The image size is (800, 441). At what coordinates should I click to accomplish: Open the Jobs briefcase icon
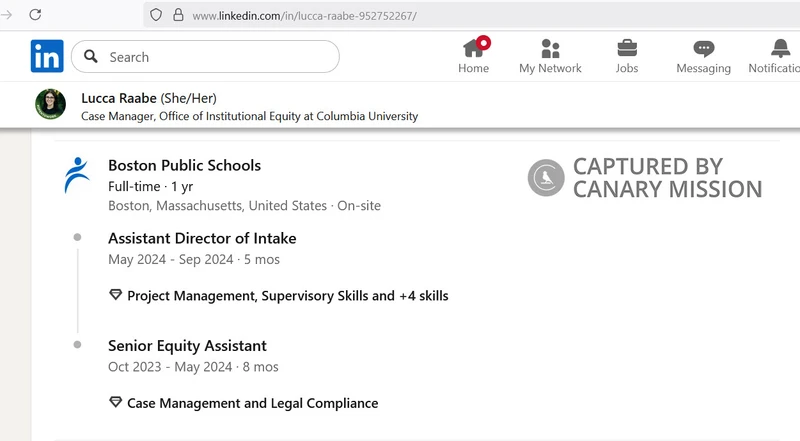(x=627, y=49)
